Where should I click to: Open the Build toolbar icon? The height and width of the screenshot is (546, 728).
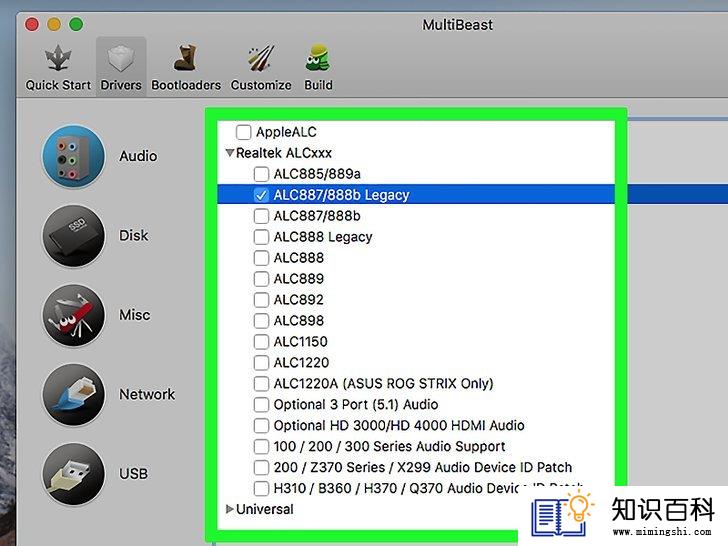tap(318, 58)
